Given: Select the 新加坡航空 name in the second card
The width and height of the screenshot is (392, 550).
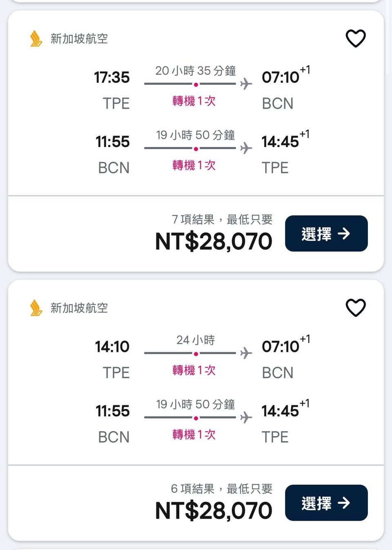Looking at the screenshot, I should pyautogui.click(x=79, y=308).
